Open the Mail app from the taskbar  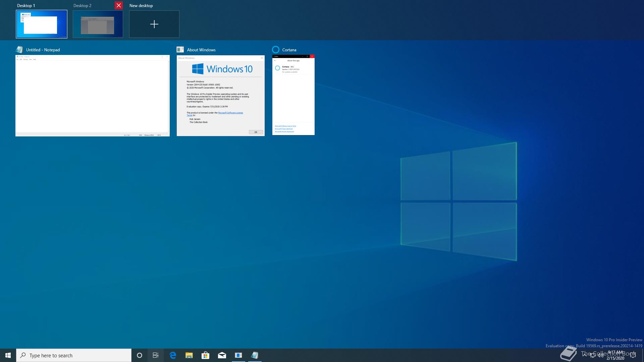click(x=222, y=355)
